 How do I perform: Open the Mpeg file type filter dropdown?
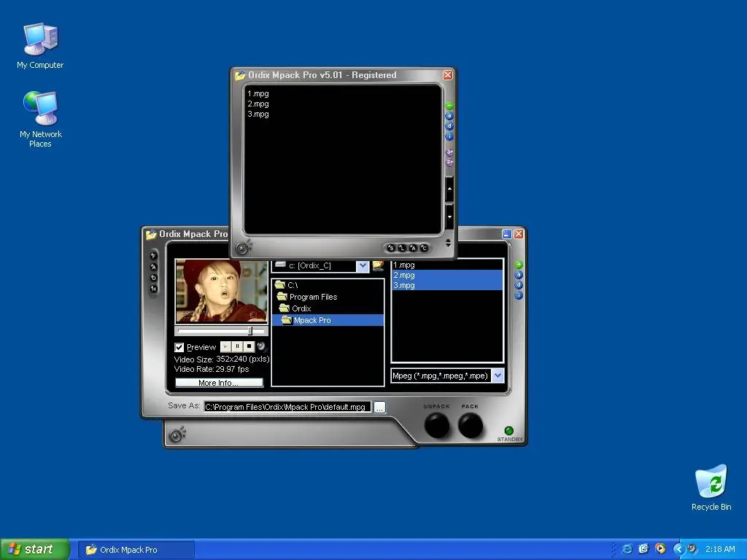498,376
